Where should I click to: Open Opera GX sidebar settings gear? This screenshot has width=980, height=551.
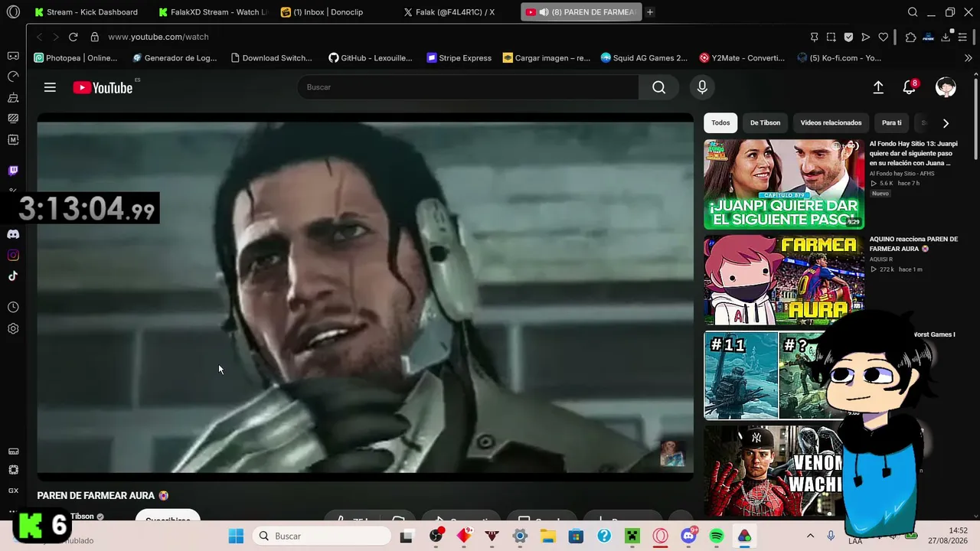(x=13, y=329)
